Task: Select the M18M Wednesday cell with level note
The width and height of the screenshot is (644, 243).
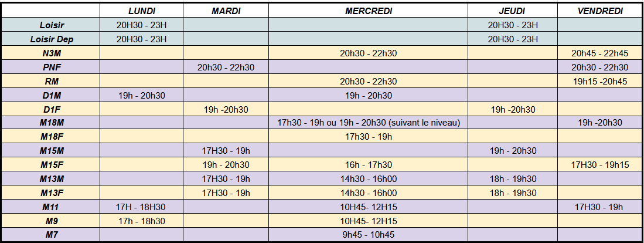Action: pos(369,123)
